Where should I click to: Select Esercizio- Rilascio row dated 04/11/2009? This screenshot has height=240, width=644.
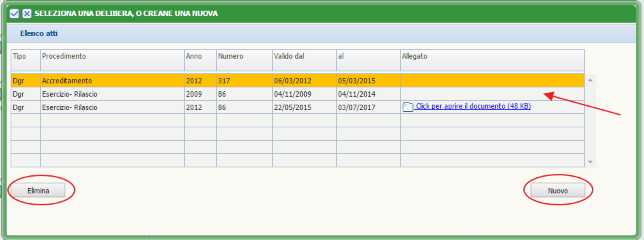297,94
